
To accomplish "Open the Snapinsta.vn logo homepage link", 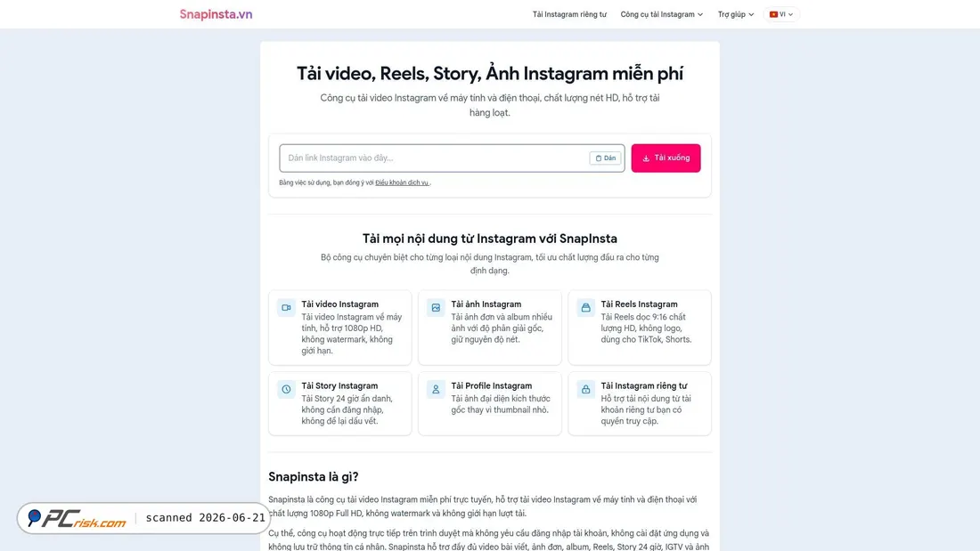I will coord(216,14).
